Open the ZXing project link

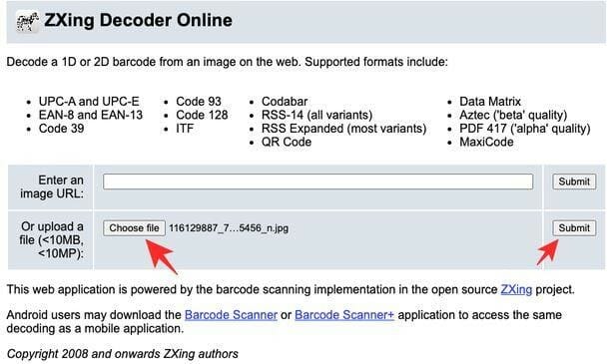click(x=516, y=290)
